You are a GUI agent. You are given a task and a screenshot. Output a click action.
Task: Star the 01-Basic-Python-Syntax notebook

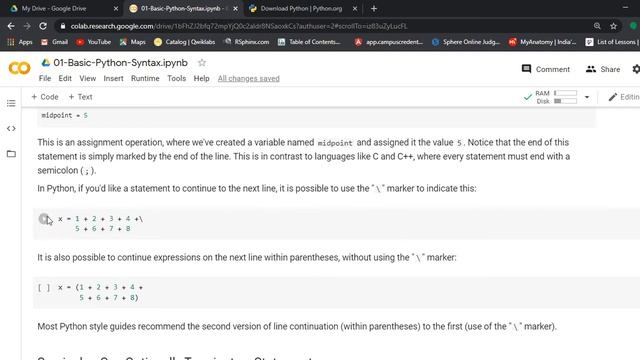202,62
